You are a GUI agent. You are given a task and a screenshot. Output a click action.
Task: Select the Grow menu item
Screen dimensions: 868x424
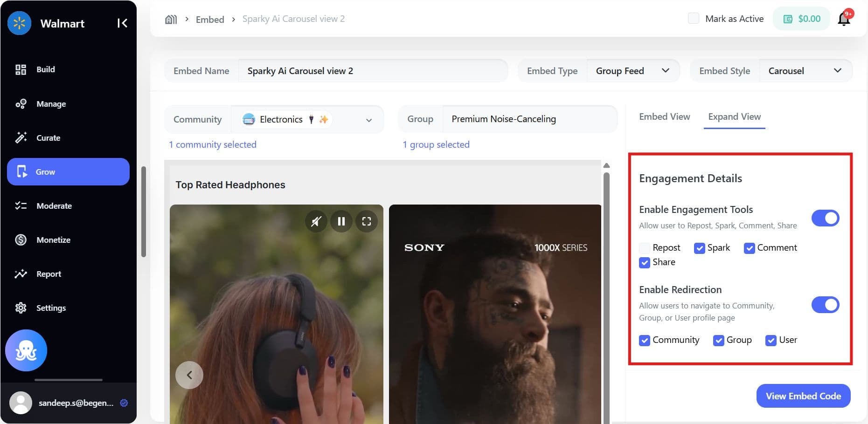click(x=68, y=171)
